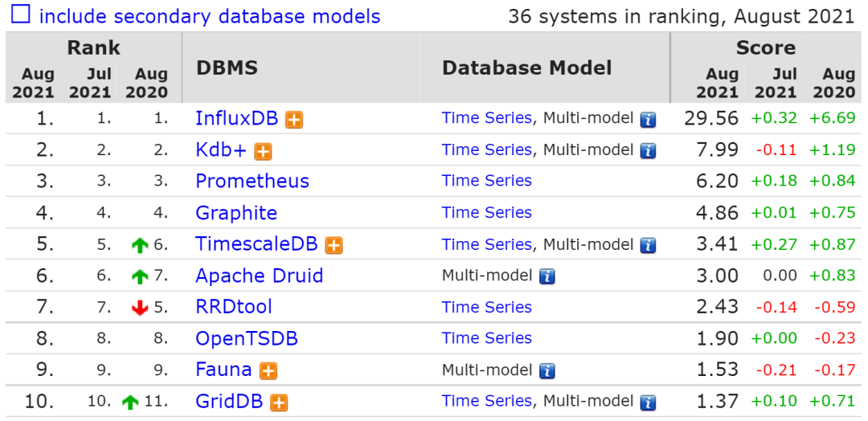Click the orange plus icon next to Fauna
868x421 pixels.
[268, 371]
